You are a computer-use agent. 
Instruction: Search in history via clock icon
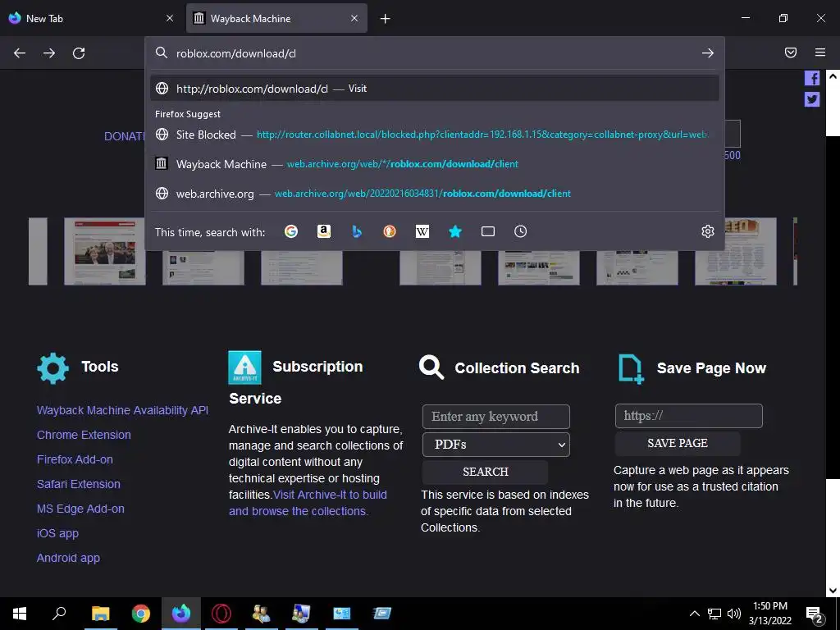521,231
